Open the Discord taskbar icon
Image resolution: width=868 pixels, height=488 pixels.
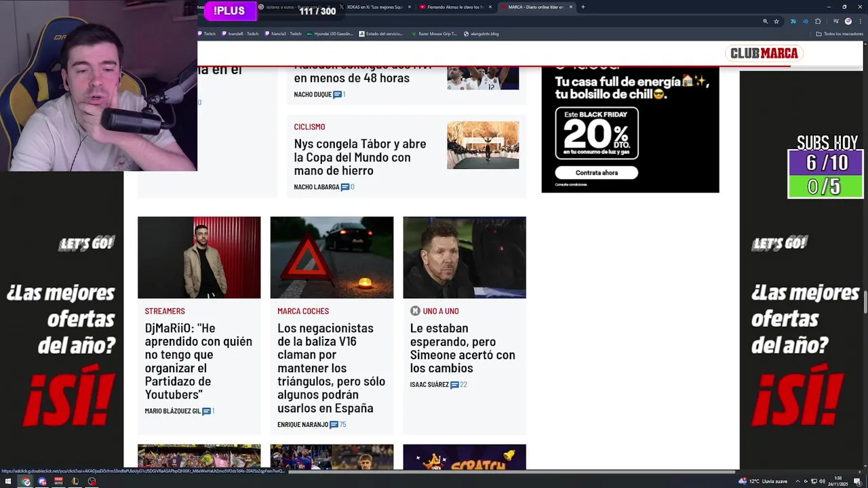(42, 481)
